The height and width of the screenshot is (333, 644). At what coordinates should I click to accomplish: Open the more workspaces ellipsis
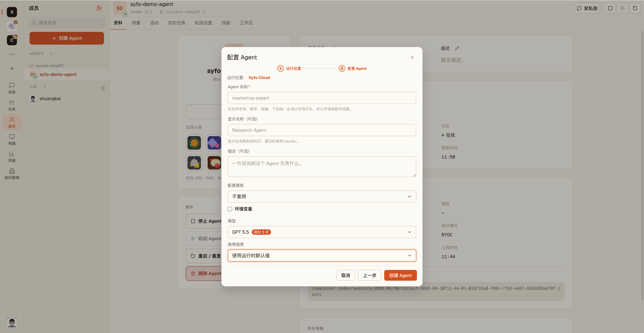12,54
